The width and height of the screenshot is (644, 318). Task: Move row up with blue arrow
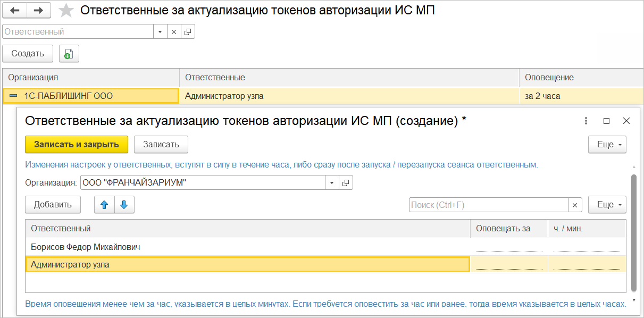[104, 205]
